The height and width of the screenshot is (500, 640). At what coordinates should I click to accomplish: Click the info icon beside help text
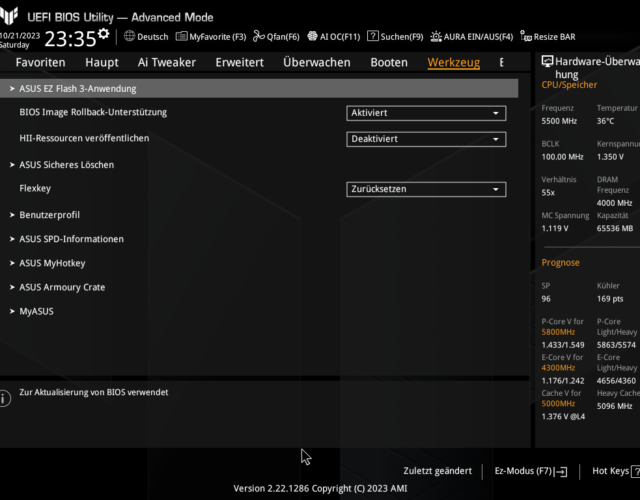click(5, 398)
